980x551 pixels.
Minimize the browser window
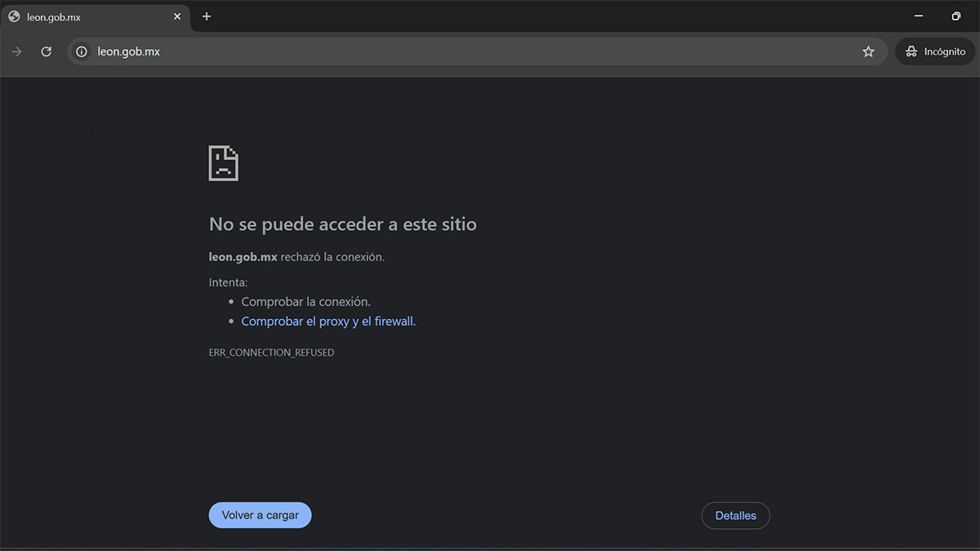[919, 16]
